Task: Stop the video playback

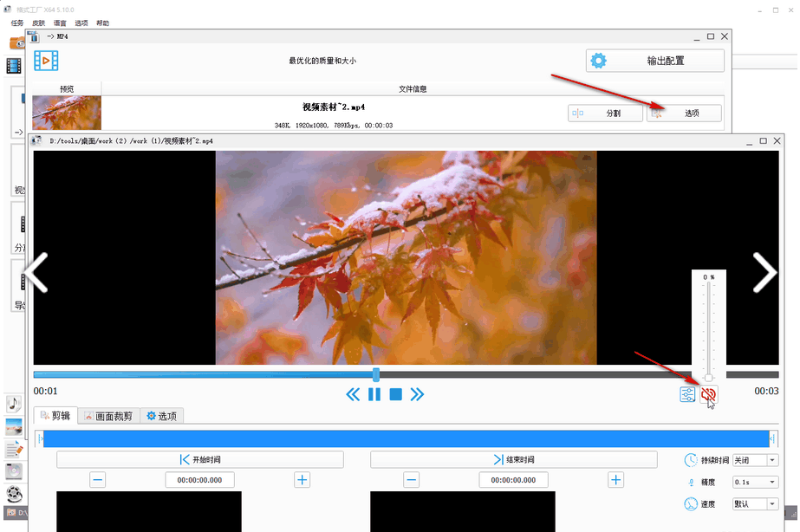Action: [395, 393]
